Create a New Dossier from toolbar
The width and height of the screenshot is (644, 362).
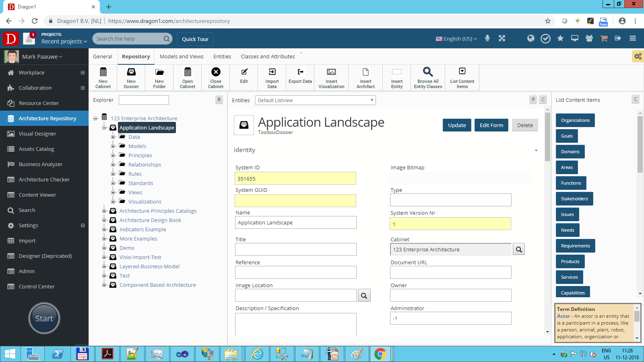pos(131,72)
